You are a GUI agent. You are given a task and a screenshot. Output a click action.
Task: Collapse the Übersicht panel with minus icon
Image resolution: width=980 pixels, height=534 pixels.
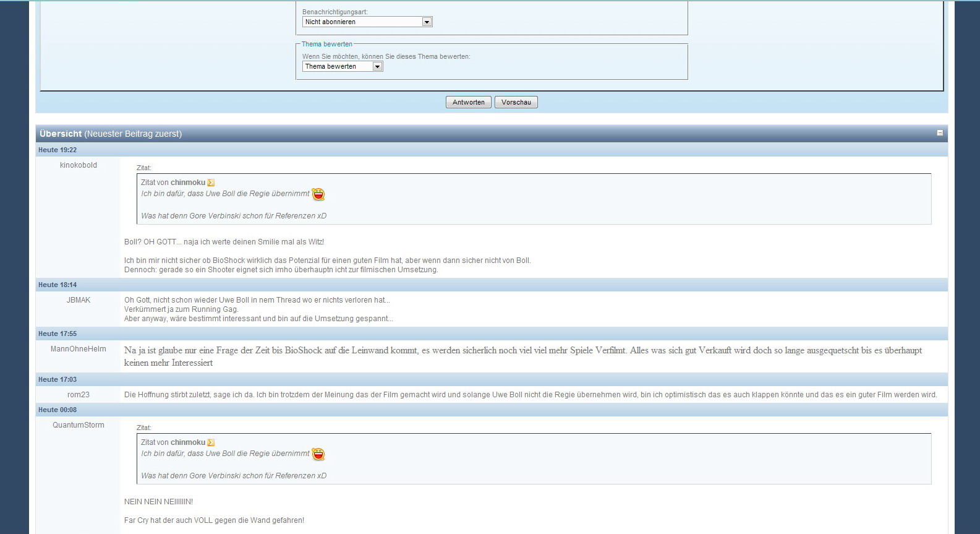[x=940, y=133]
